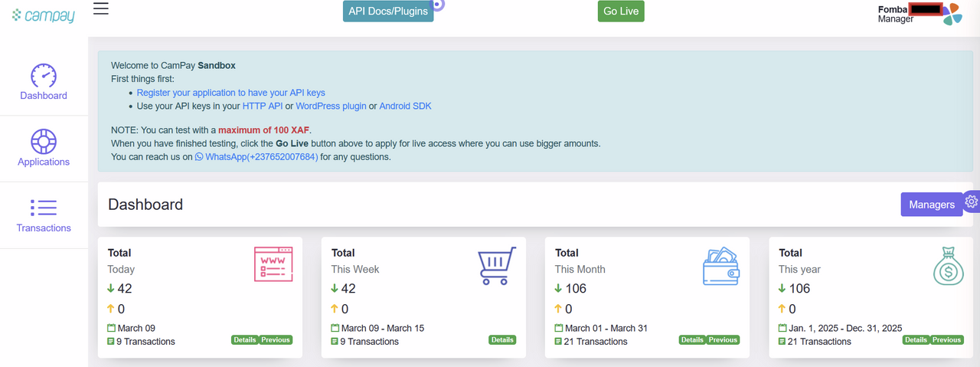The width and height of the screenshot is (980, 367).
Task: Click "9 Transactions" in Today card
Action: coord(146,342)
